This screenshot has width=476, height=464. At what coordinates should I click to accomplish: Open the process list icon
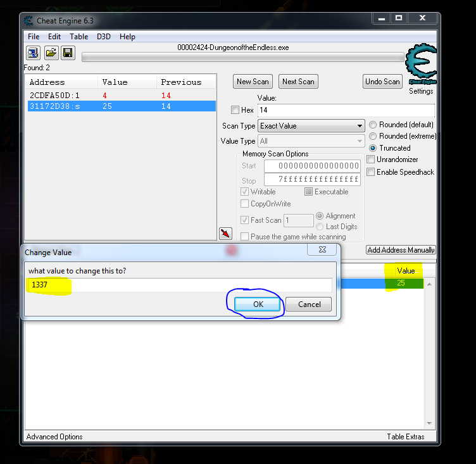(33, 53)
